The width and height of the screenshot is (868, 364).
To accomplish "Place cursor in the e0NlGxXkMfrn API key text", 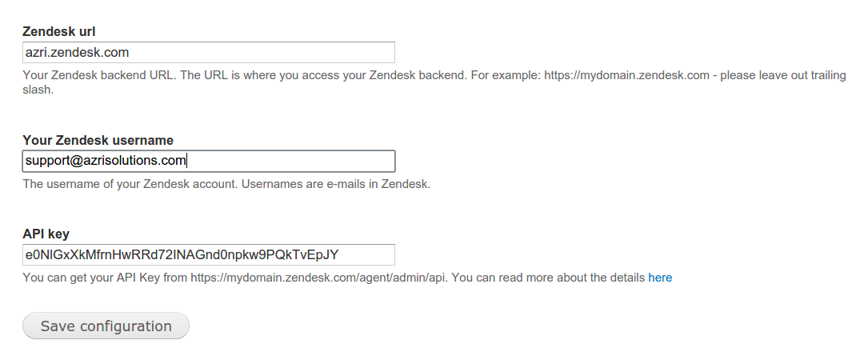I will tap(182, 254).
